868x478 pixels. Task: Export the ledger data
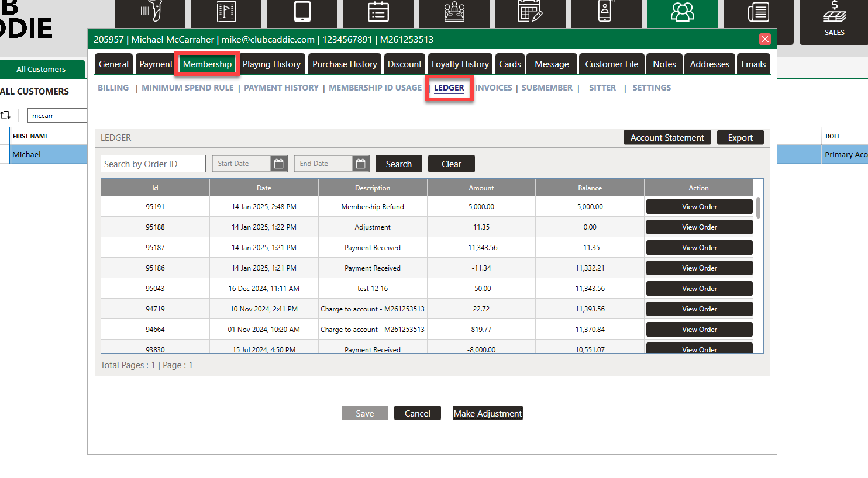point(740,138)
